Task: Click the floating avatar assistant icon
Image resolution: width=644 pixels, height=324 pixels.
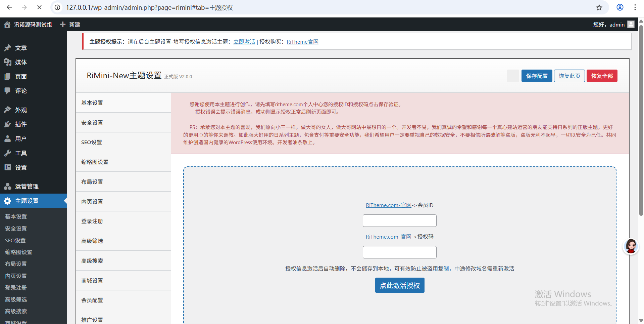Action: tap(631, 246)
